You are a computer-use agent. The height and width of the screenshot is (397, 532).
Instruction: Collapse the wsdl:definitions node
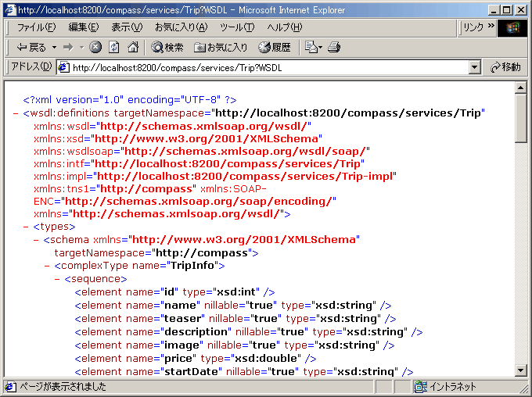16,113
